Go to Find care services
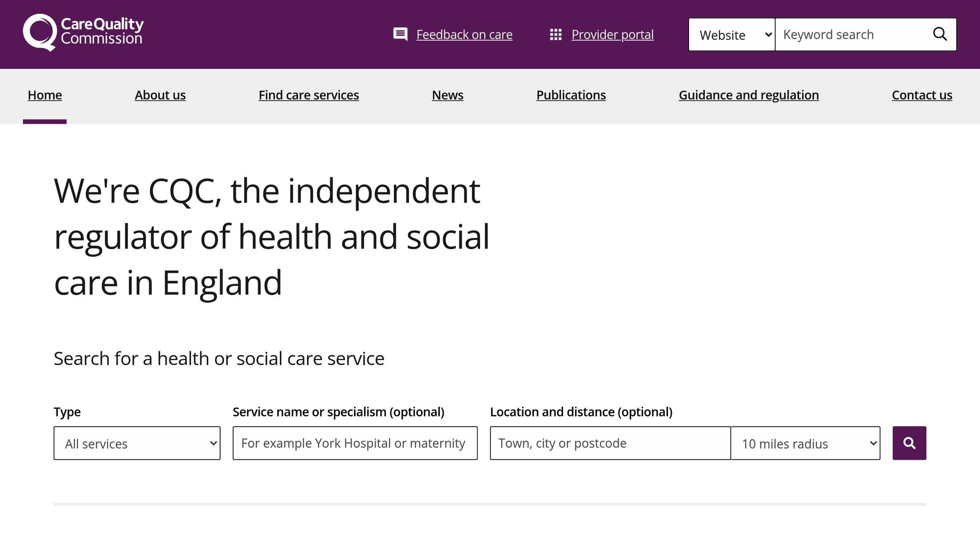 (x=309, y=95)
